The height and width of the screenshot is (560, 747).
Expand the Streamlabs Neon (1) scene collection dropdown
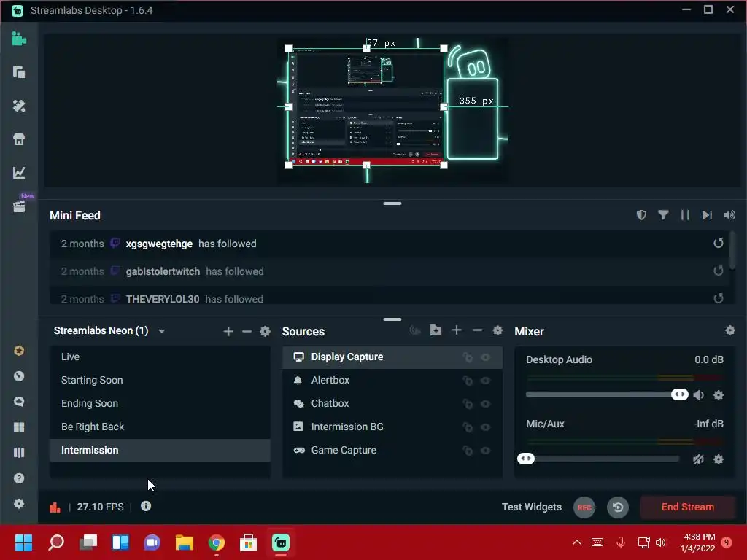(161, 331)
